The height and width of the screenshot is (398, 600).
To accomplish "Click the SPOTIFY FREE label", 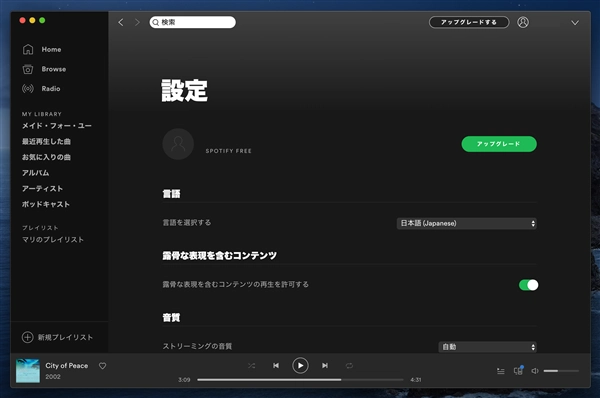I will [228, 151].
